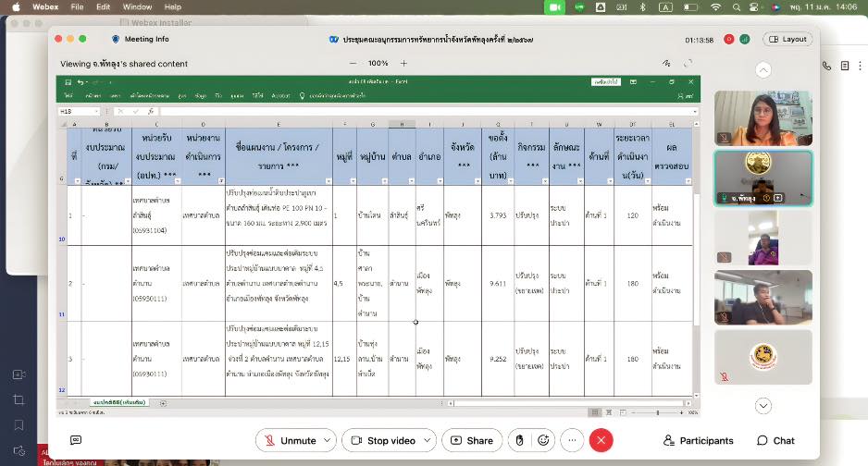
Task: Open the LINE icon in the menu bar
Action: pyautogui.click(x=579, y=7)
